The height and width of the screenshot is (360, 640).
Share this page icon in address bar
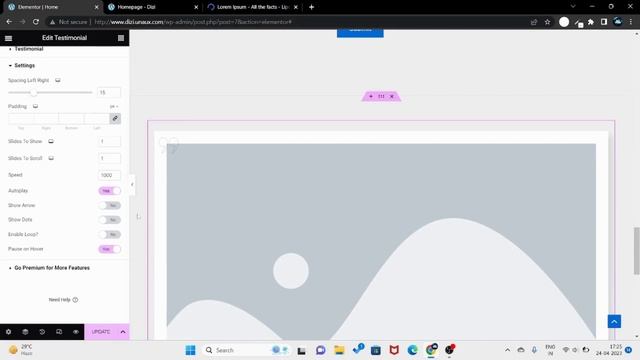point(534,22)
